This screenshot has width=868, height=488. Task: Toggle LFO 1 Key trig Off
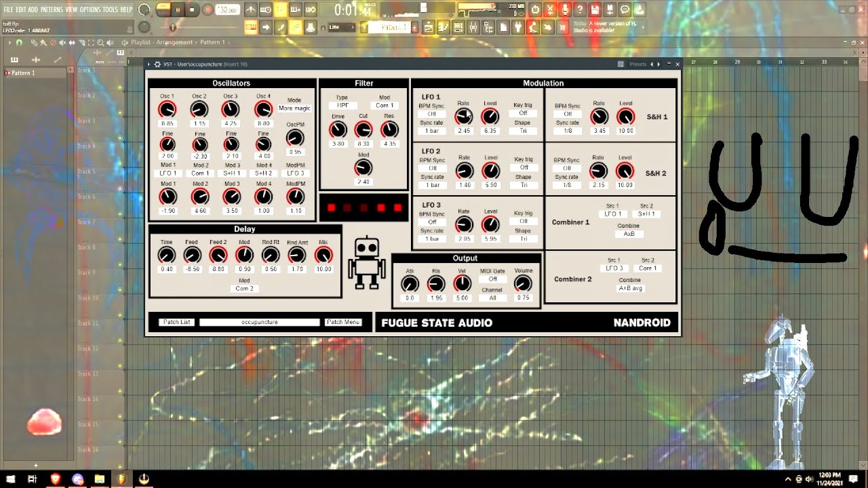point(524,114)
